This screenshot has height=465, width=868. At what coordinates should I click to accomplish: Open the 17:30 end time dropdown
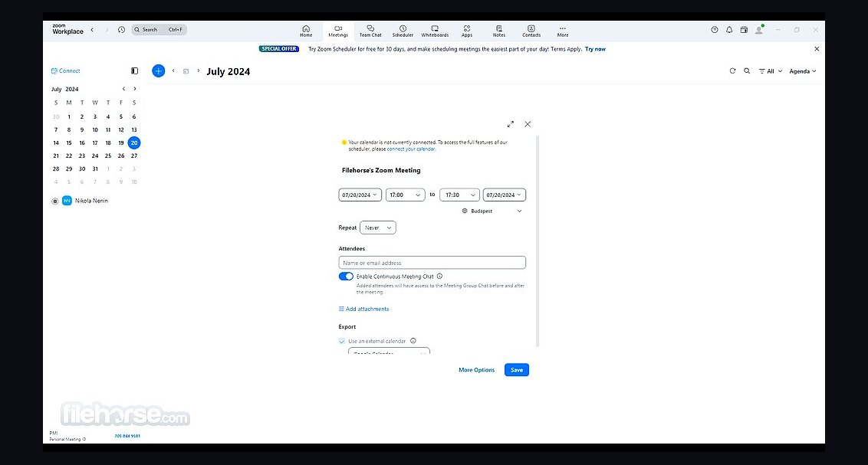click(x=459, y=195)
